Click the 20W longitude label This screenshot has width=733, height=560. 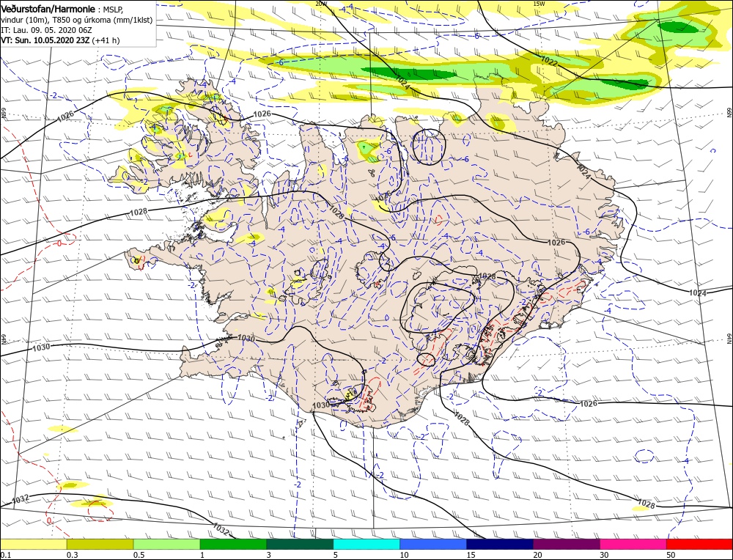click(321, 3)
